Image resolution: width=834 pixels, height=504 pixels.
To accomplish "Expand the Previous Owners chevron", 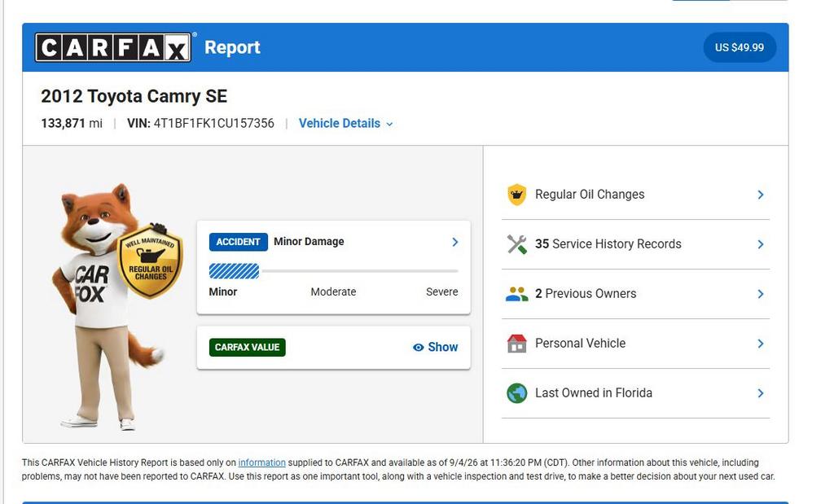I will (x=761, y=294).
